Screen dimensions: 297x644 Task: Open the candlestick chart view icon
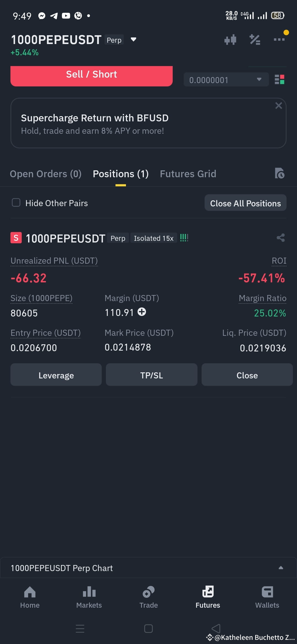tap(230, 39)
